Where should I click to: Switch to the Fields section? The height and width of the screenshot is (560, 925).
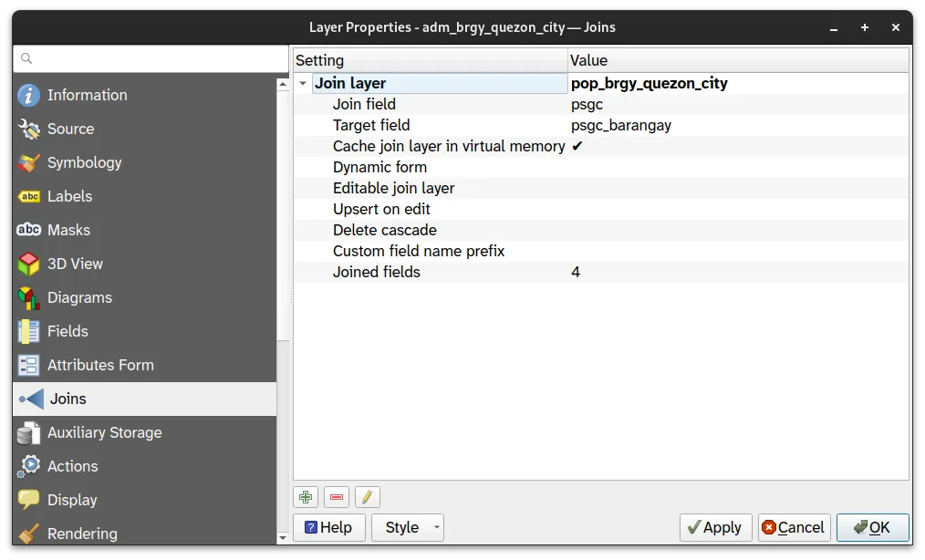(68, 331)
